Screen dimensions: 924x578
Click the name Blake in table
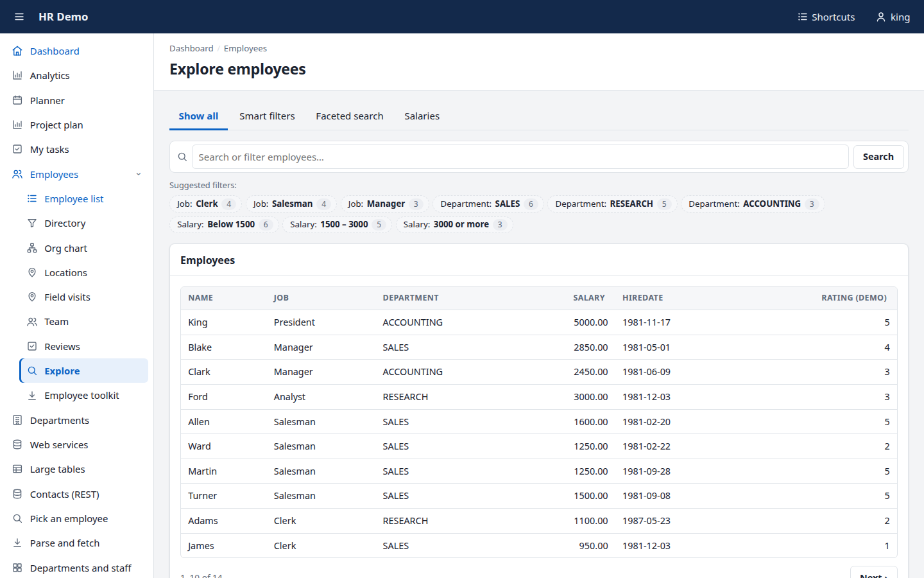[x=200, y=347]
